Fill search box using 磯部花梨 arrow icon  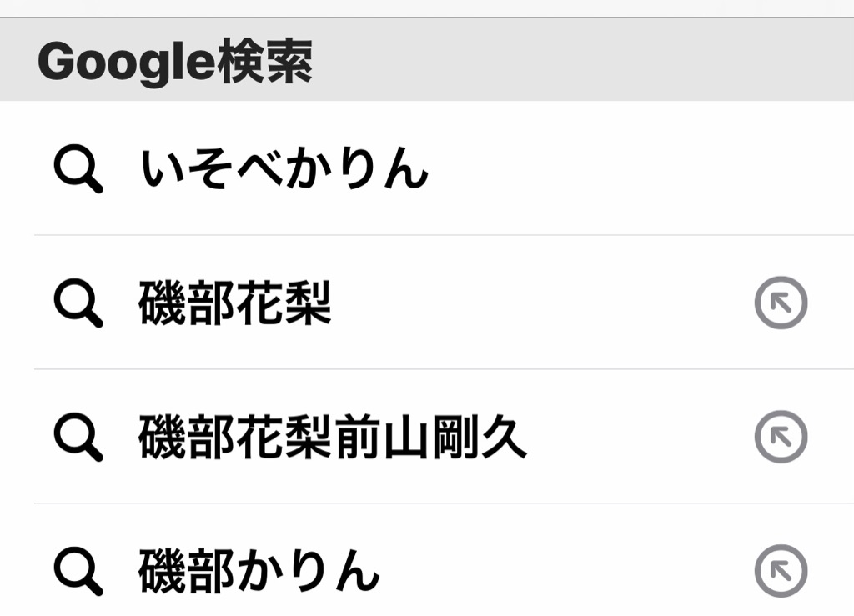click(x=781, y=303)
